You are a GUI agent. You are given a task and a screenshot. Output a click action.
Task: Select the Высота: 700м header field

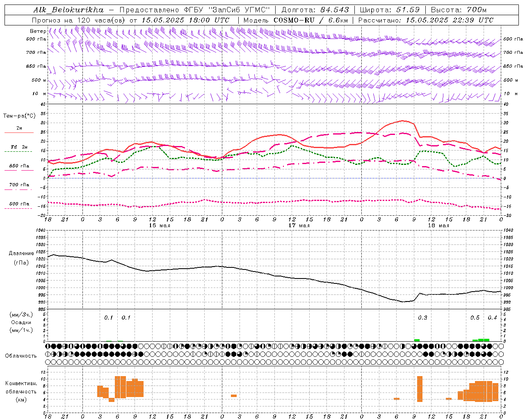tap(459, 10)
